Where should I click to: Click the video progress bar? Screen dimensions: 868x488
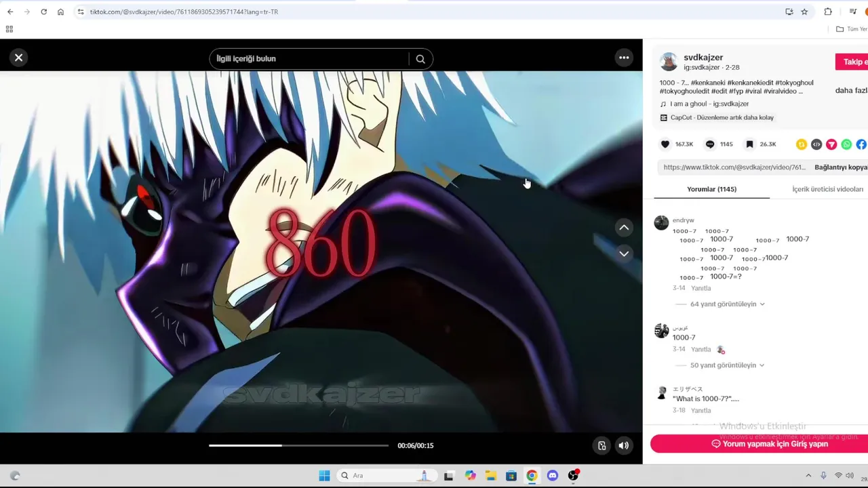[x=298, y=445]
